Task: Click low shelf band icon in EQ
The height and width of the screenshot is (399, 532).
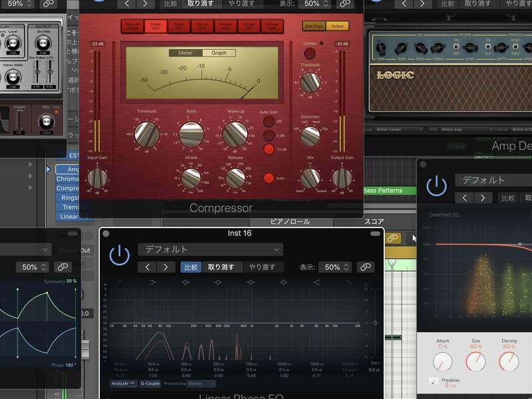Action: coord(152,283)
